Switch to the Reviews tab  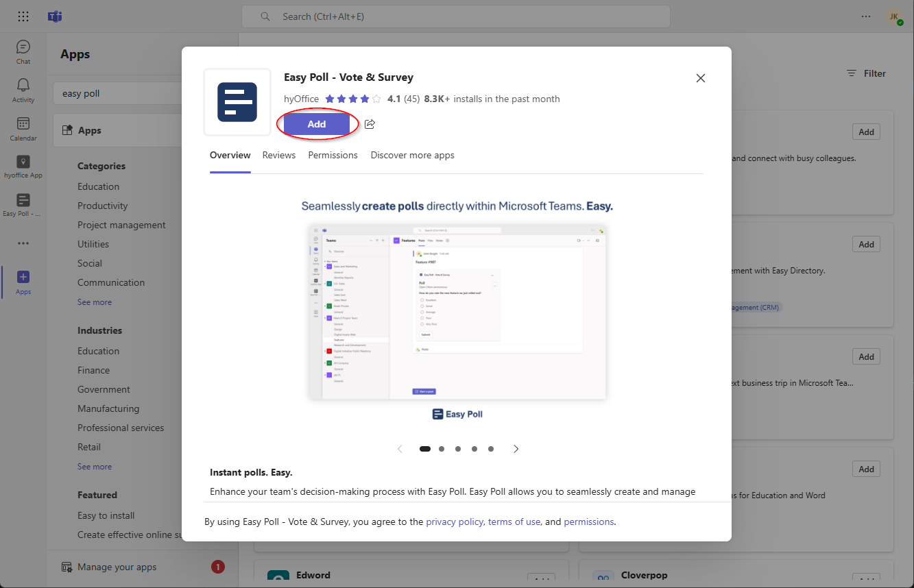[278, 155]
